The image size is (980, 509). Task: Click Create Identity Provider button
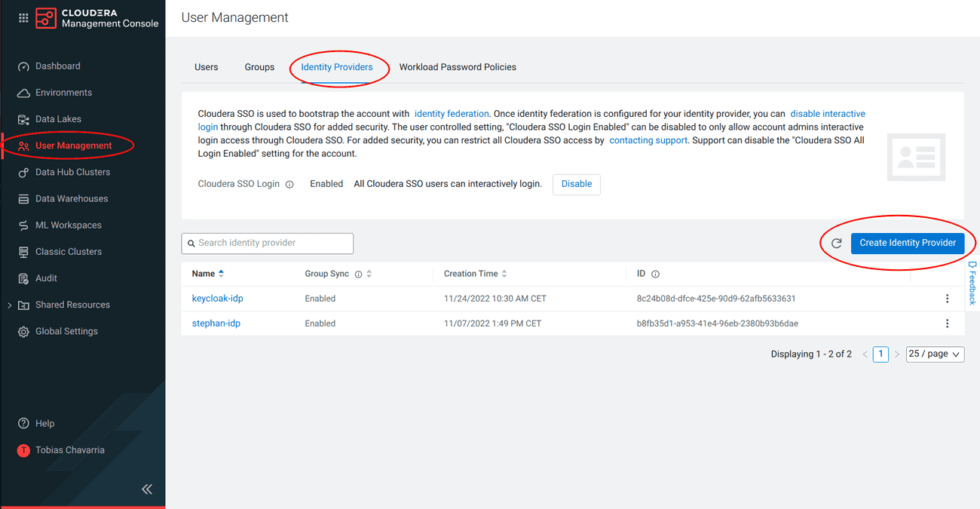pyautogui.click(x=908, y=243)
